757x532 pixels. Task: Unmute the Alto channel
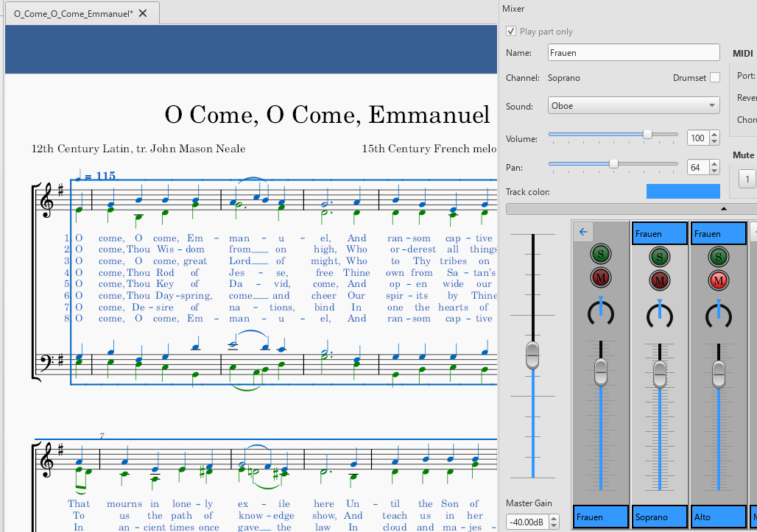tap(718, 280)
